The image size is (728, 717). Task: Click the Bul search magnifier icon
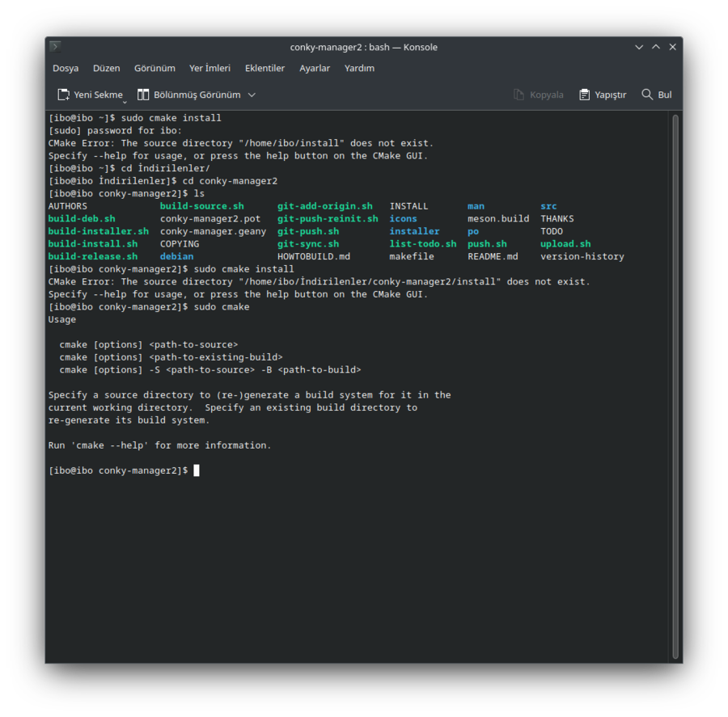click(x=647, y=95)
